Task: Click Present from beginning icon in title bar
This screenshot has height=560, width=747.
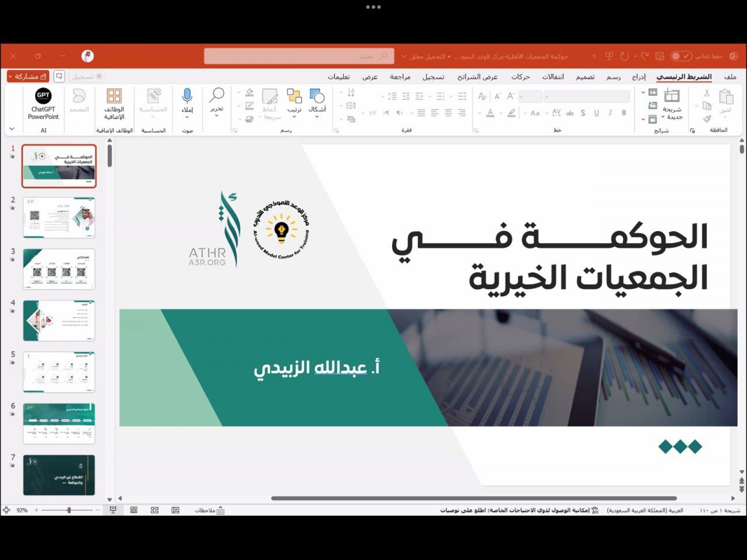Action: [609, 56]
